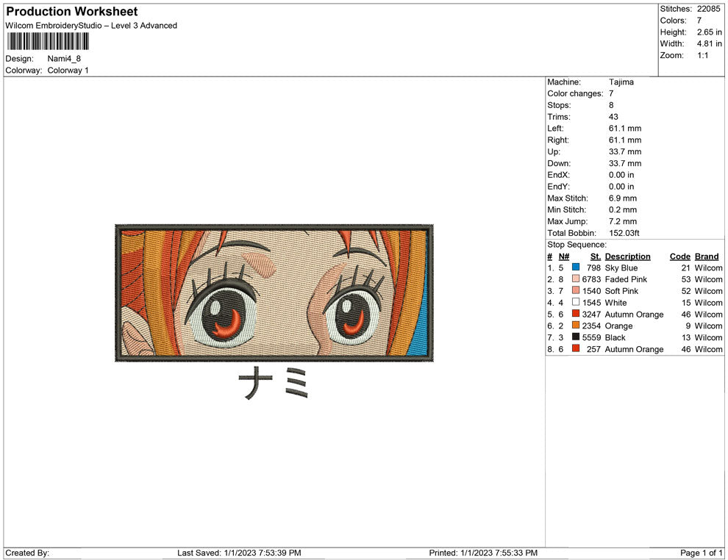This screenshot has height=560, width=728.
Task: Click the Autumn Orange swatch in row 8
Action: pyautogui.click(x=576, y=348)
